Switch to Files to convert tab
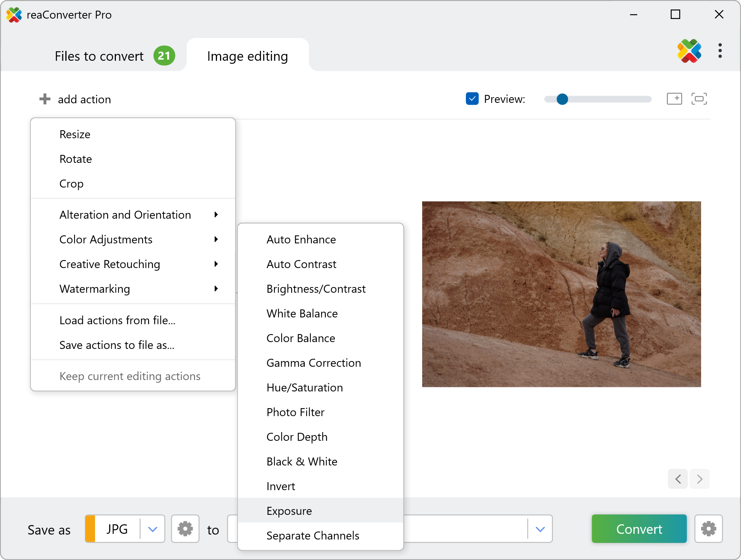741x560 pixels. tap(99, 56)
